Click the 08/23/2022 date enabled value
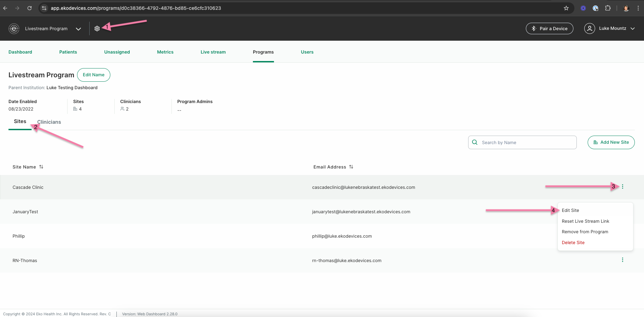 click(21, 109)
